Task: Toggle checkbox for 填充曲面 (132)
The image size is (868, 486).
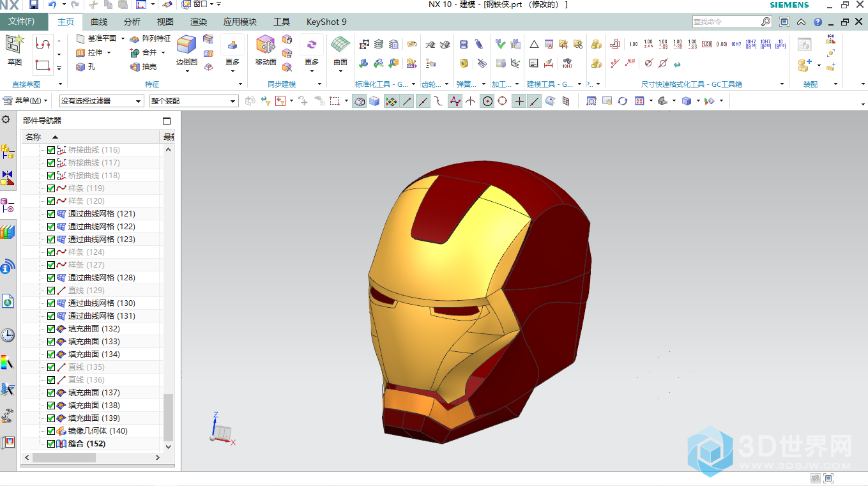Action: pyautogui.click(x=51, y=329)
